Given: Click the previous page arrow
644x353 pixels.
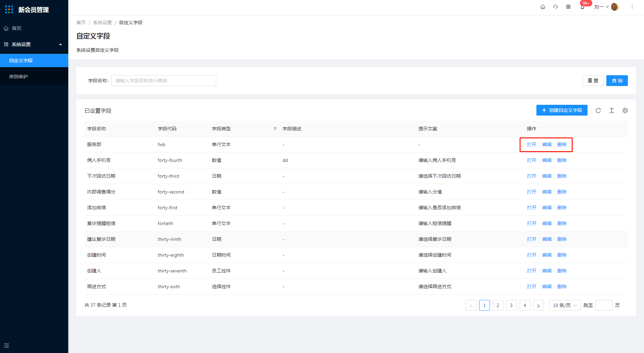Looking at the screenshot, I should click(471, 305).
